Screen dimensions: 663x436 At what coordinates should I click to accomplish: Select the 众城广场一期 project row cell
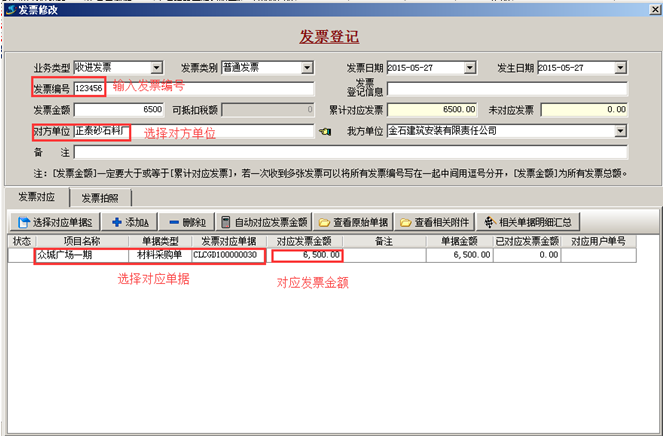(x=80, y=256)
